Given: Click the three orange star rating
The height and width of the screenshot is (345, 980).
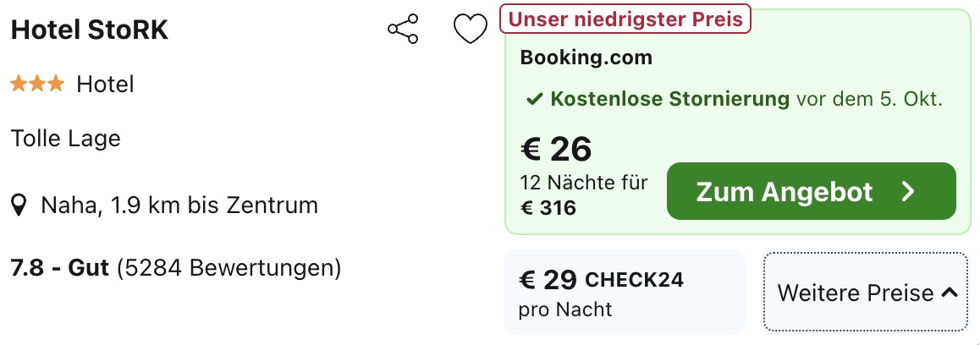Looking at the screenshot, I should 37,84.
